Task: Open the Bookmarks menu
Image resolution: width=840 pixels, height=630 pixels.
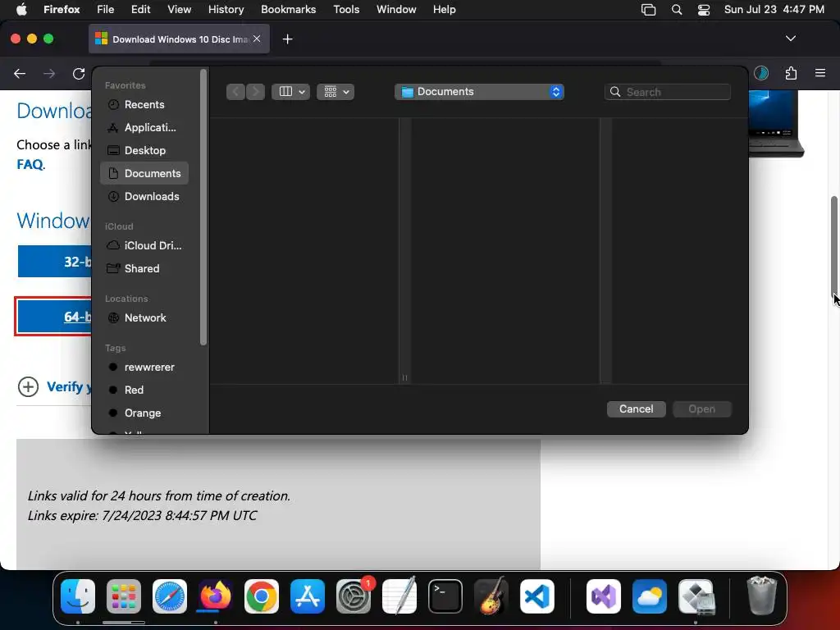Action: (x=288, y=10)
